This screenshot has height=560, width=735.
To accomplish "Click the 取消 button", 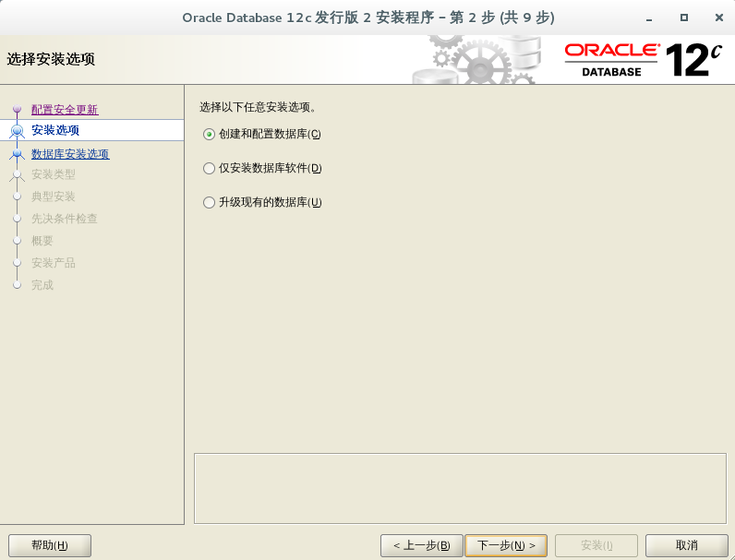I will click(686, 545).
